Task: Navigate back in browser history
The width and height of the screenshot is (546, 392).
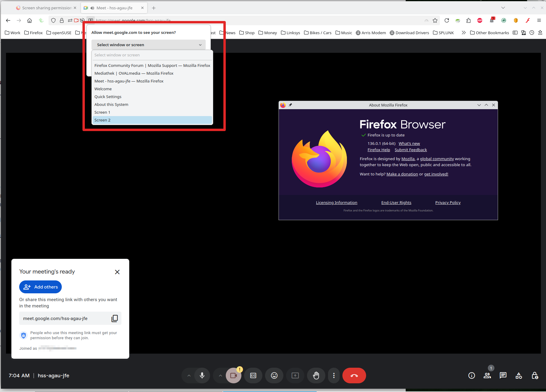Action: click(8, 20)
